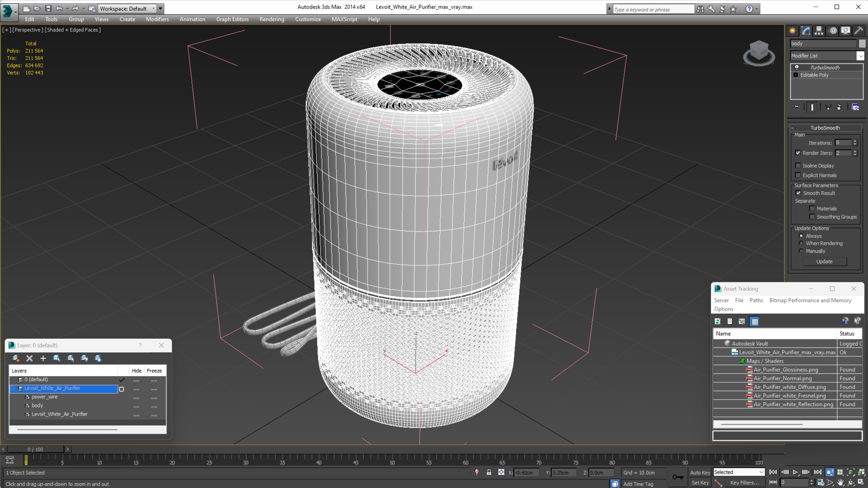Screen dimensions: 868x488
Task: Click the Make Unique icon
Action: tap(828, 107)
